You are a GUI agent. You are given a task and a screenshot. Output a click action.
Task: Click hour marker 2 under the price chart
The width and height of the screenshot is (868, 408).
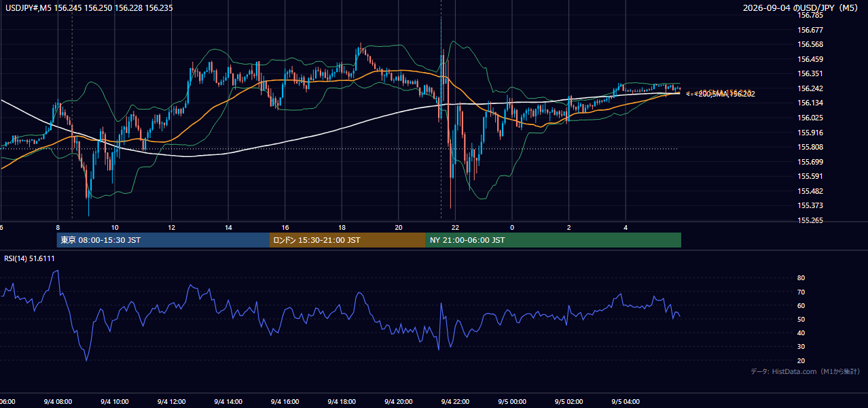click(569, 227)
